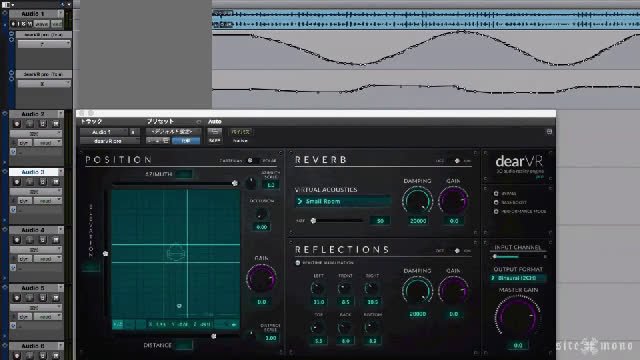
Task: Solo the Audio 2 track
Action: [x=43, y=124]
